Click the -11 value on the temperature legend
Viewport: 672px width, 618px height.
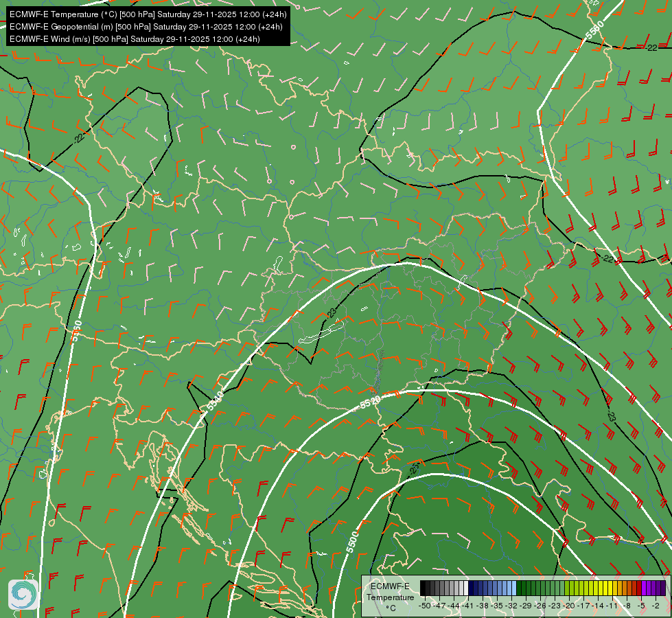[612, 606]
